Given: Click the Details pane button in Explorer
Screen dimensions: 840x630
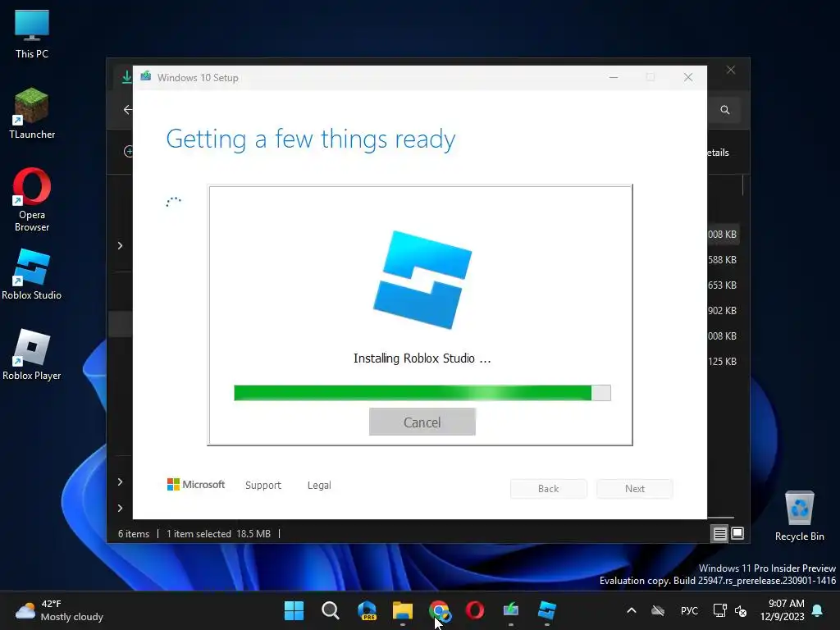Looking at the screenshot, I should (x=719, y=153).
